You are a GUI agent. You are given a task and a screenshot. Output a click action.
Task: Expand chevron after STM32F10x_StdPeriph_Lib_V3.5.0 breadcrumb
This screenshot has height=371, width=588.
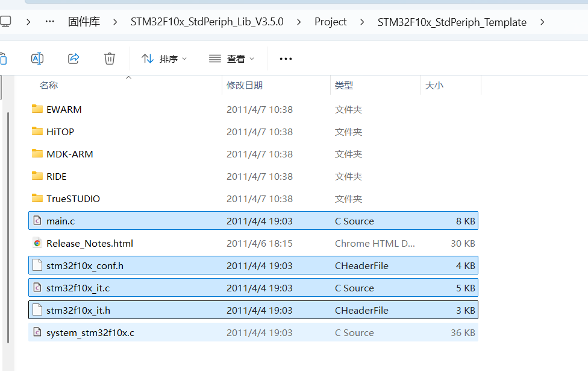click(299, 22)
